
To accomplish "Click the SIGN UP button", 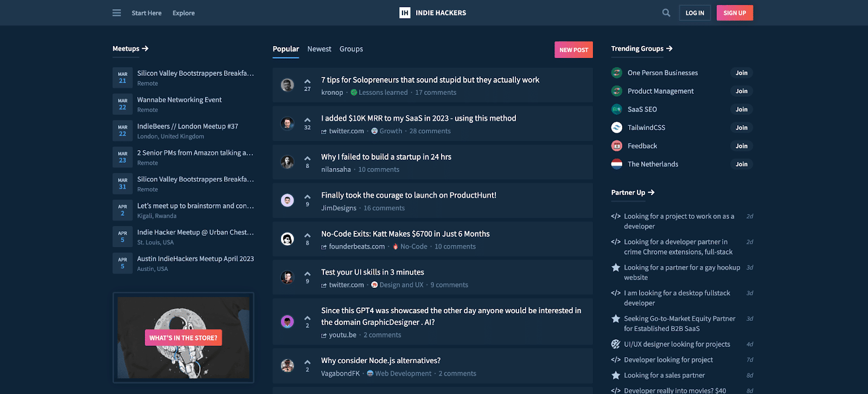I will pos(735,13).
